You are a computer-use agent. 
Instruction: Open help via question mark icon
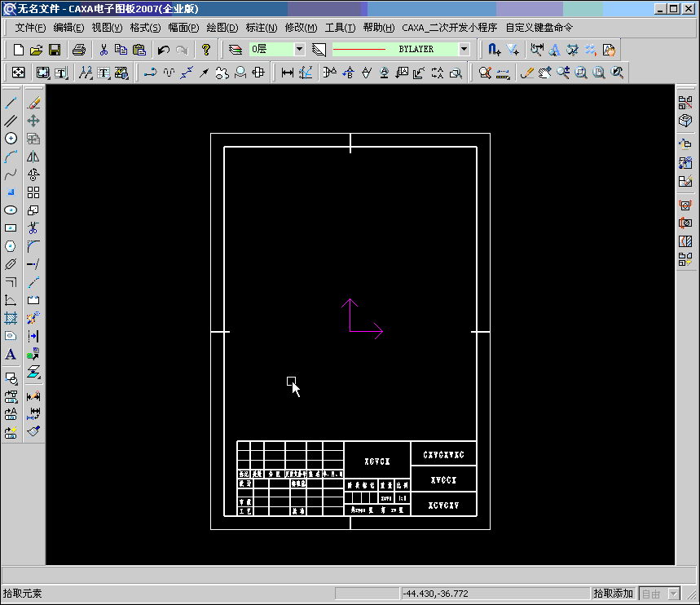coord(206,50)
